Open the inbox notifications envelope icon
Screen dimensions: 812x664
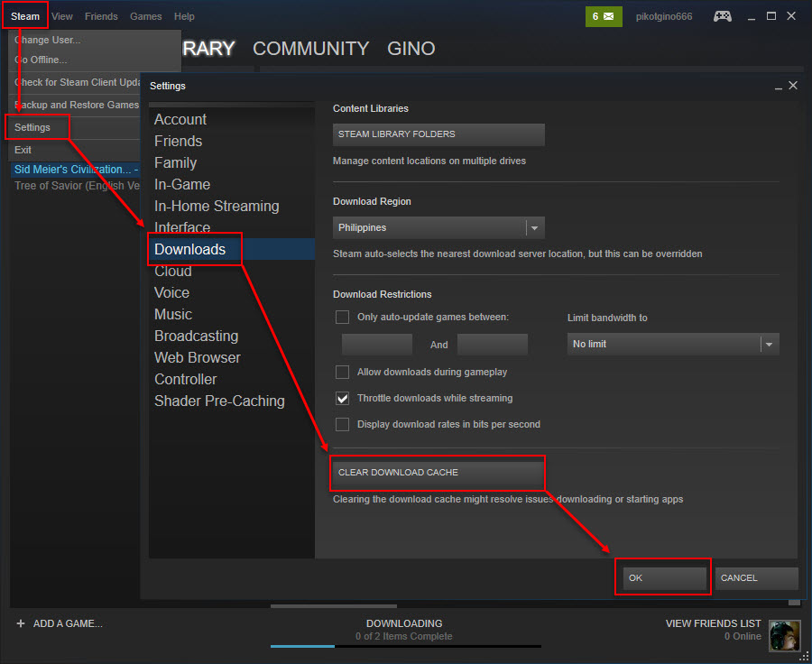(604, 16)
